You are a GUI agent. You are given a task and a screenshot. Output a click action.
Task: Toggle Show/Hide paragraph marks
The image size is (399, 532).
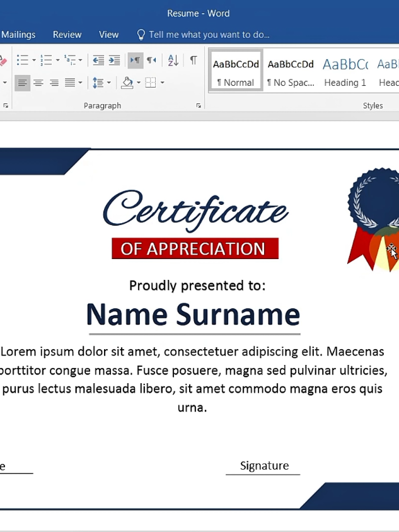(194, 61)
